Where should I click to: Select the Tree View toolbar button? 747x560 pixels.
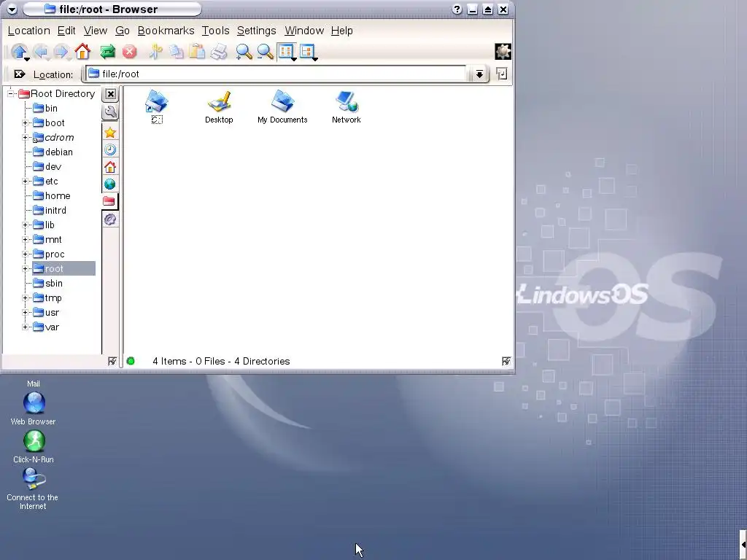pos(308,52)
